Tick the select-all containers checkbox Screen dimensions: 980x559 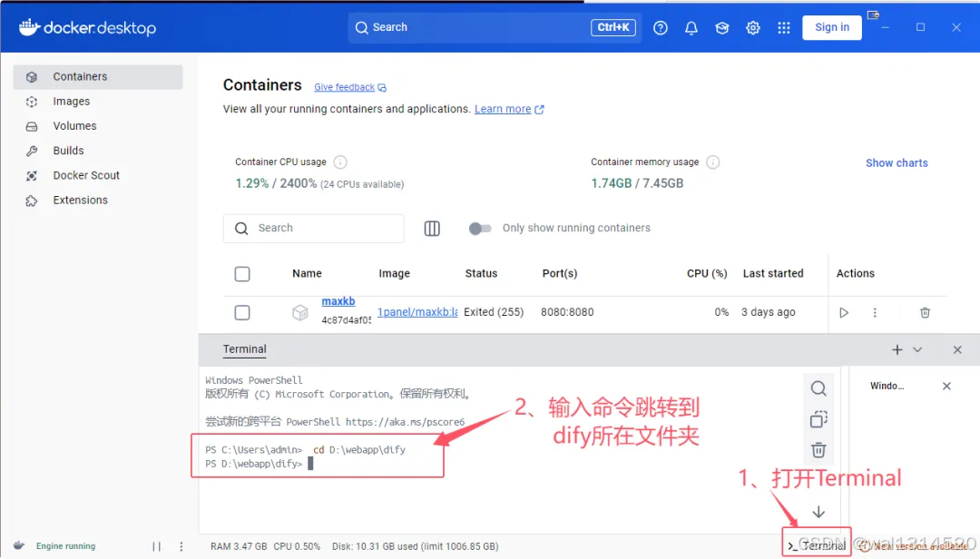coord(242,274)
